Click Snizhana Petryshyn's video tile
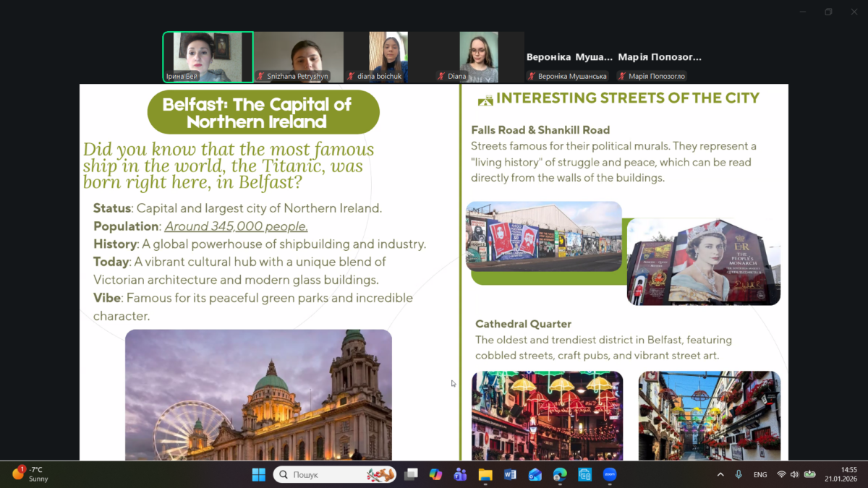This screenshot has width=868, height=488. coord(298,57)
